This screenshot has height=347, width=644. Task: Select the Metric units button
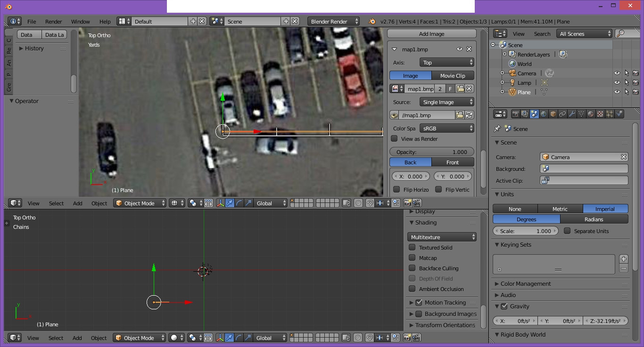560,209
